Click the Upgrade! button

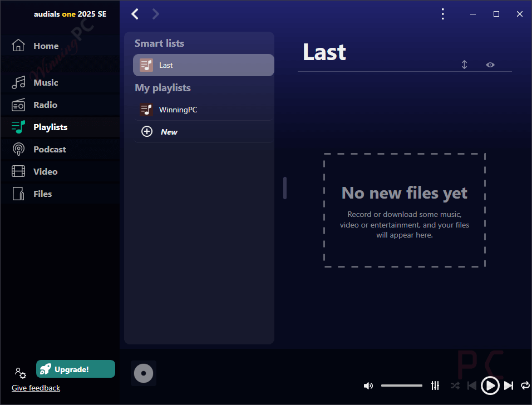click(x=76, y=369)
